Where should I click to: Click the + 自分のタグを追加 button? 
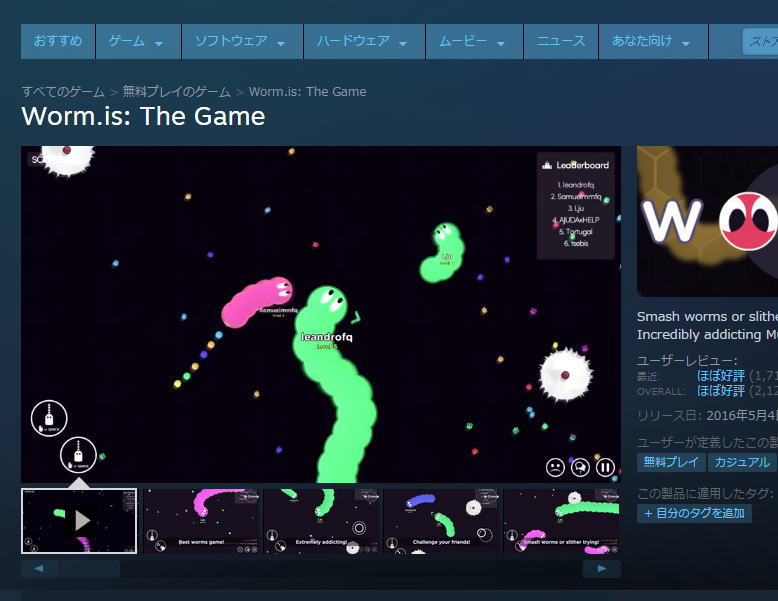tap(694, 513)
